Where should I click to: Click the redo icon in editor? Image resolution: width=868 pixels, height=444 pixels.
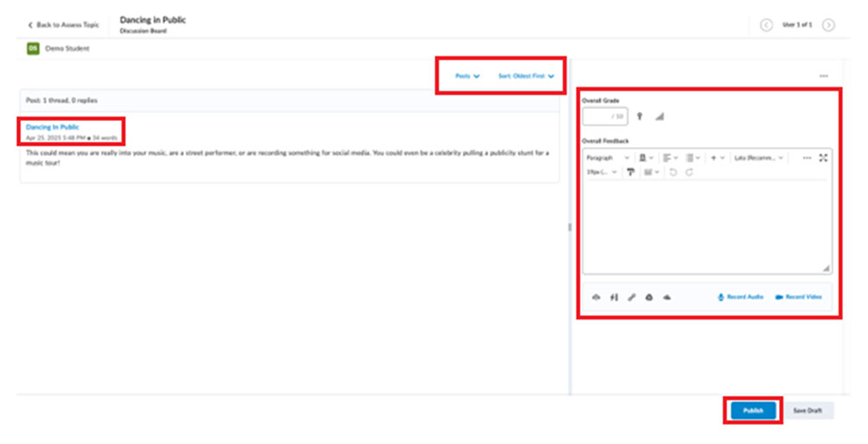[688, 173]
